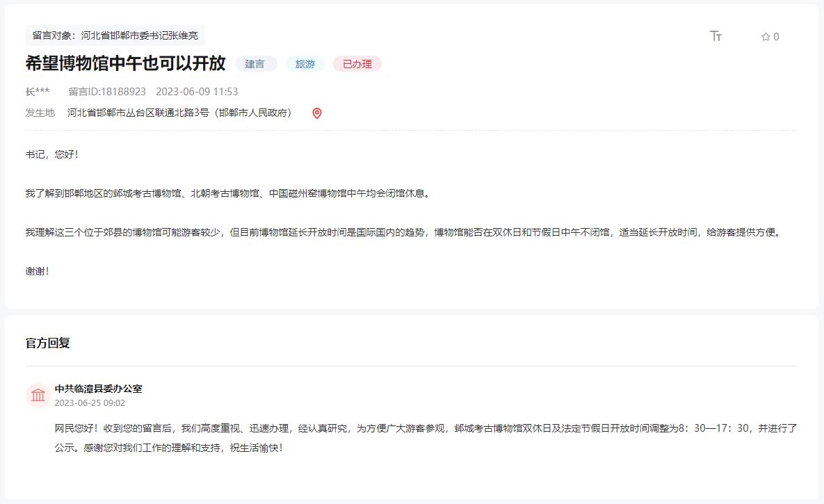
Task: Click the government building avatar icon
Action: coord(38,396)
